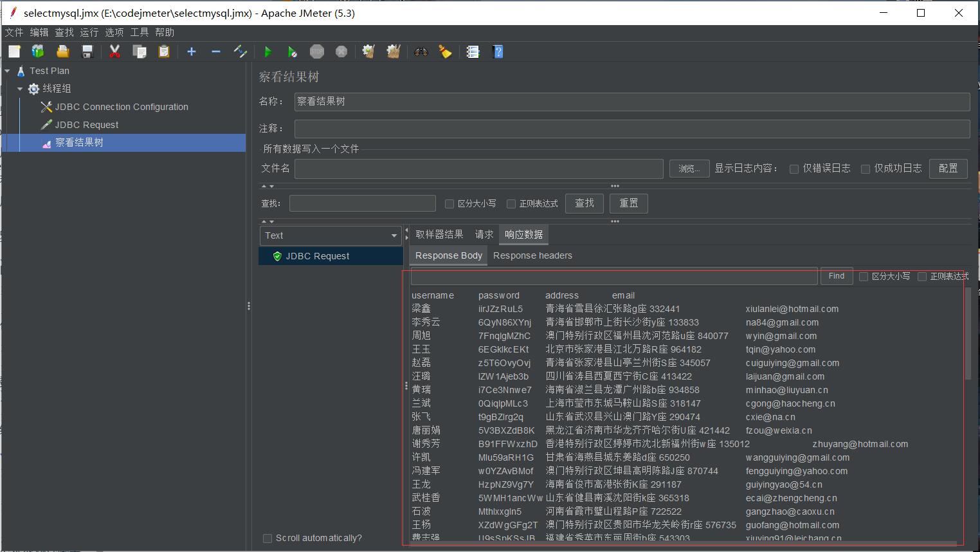Image resolution: width=980 pixels, height=552 pixels.
Task: Click into the 名称 input field
Action: (x=632, y=102)
